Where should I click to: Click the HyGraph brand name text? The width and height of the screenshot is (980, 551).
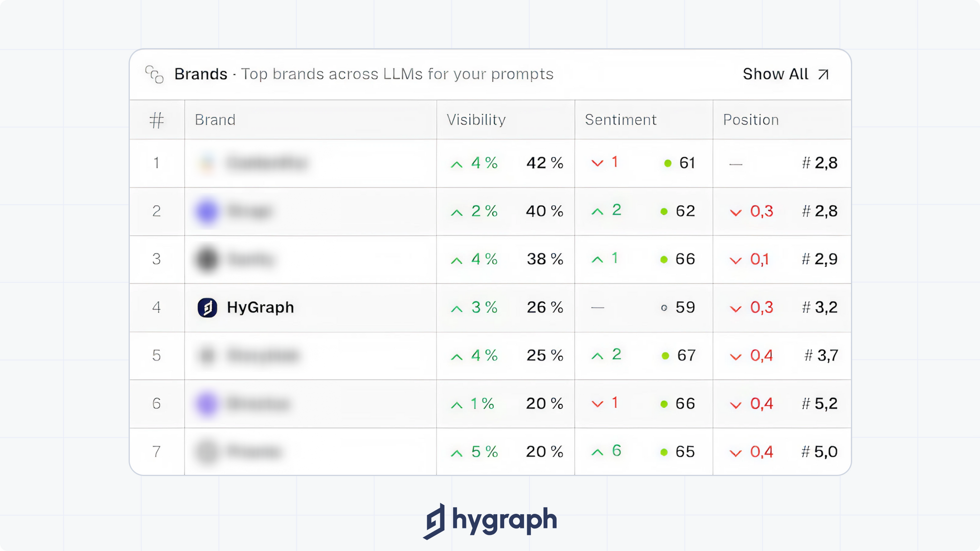pos(260,308)
